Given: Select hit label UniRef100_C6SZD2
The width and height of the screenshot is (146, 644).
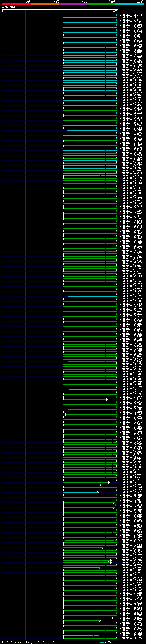Looking at the screenshot, I should 131,25.
